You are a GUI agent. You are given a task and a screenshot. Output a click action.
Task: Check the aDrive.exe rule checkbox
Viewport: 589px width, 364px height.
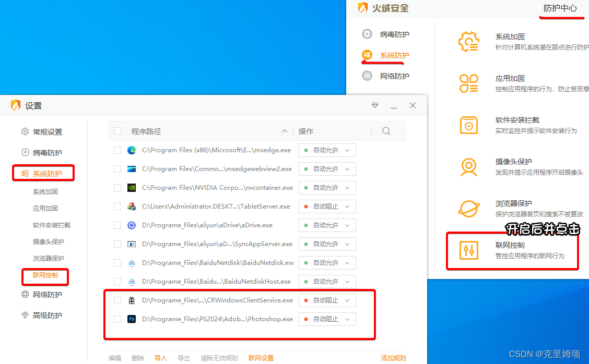click(x=117, y=225)
